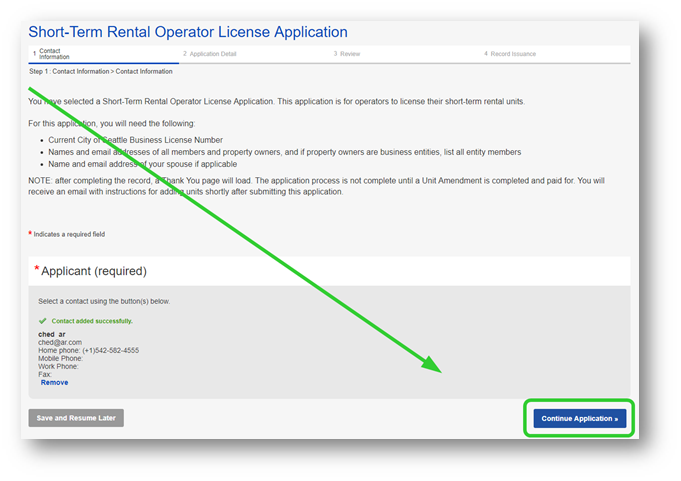
Task: Click green checkmark beside Contact added successfully
Action: [43, 321]
